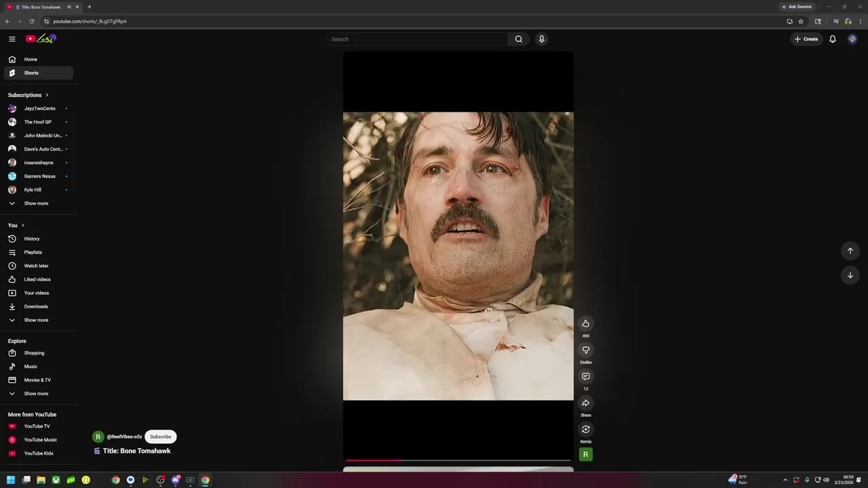Open the Chrome three-dot menu

[859, 21]
